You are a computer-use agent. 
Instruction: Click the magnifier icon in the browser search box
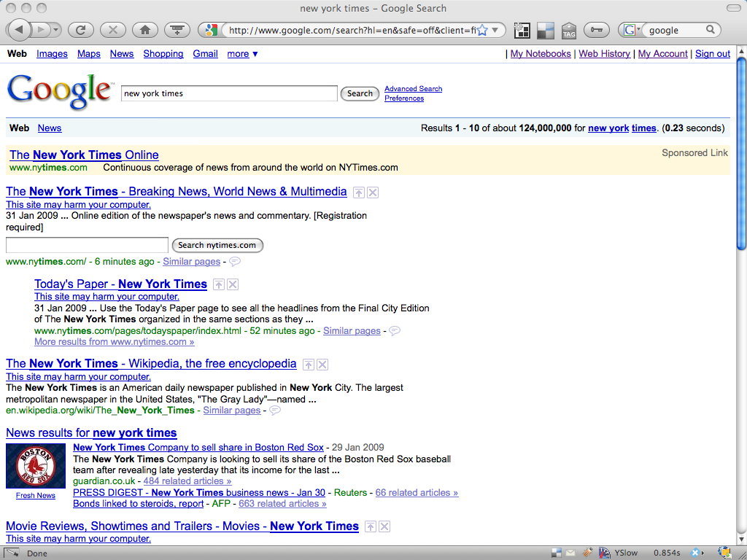tap(710, 29)
